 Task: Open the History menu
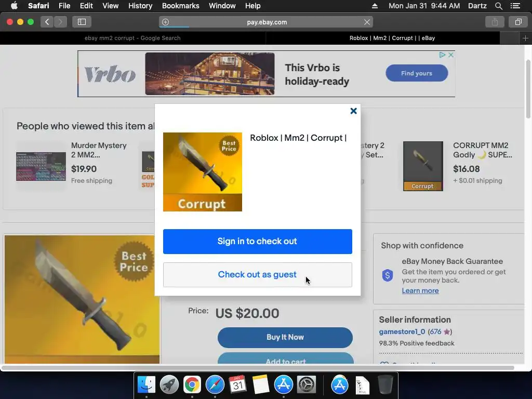[140, 6]
